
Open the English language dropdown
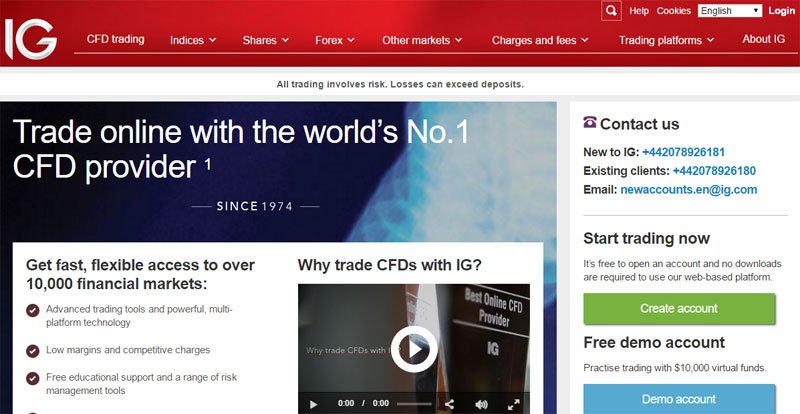coord(729,11)
